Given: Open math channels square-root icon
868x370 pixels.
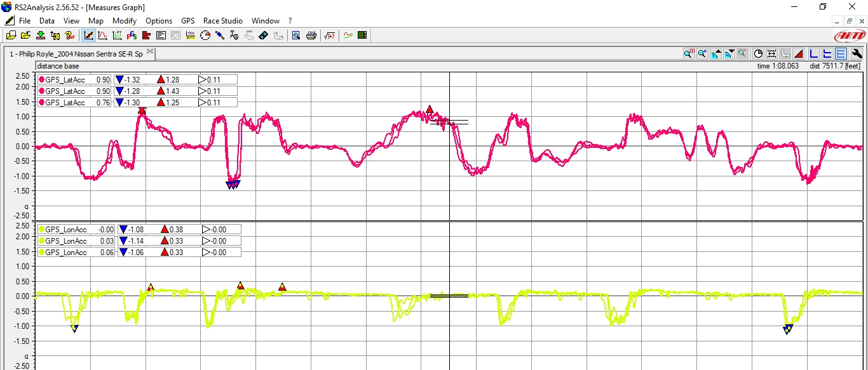Looking at the screenshot, I should [x=330, y=36].
